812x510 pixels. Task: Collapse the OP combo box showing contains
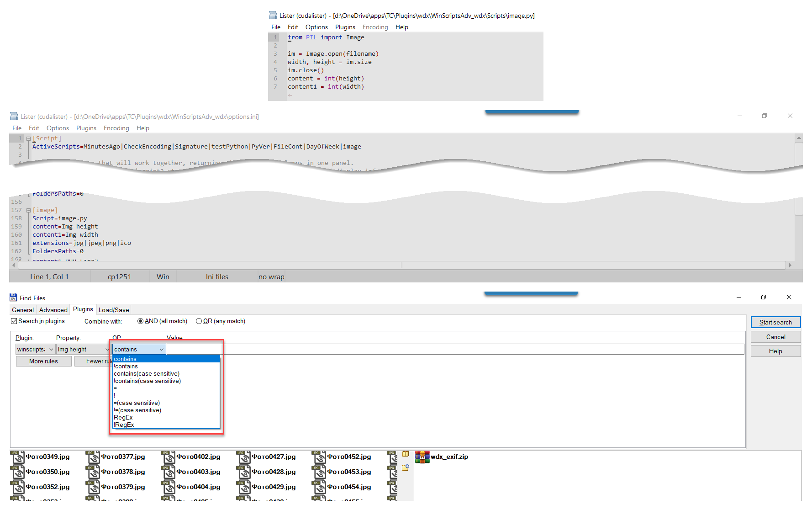pyautogui.click(x=139, y=349)
